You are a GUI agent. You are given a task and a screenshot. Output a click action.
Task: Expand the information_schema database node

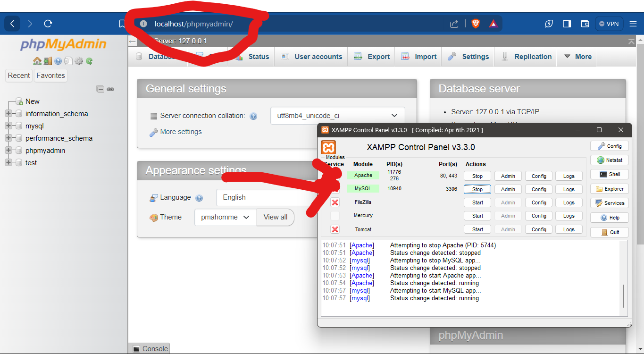tap(8, 114)
